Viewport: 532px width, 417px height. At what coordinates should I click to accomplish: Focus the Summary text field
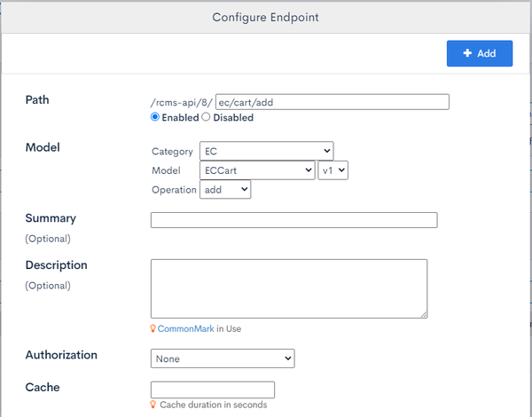[x=294, y=220]
